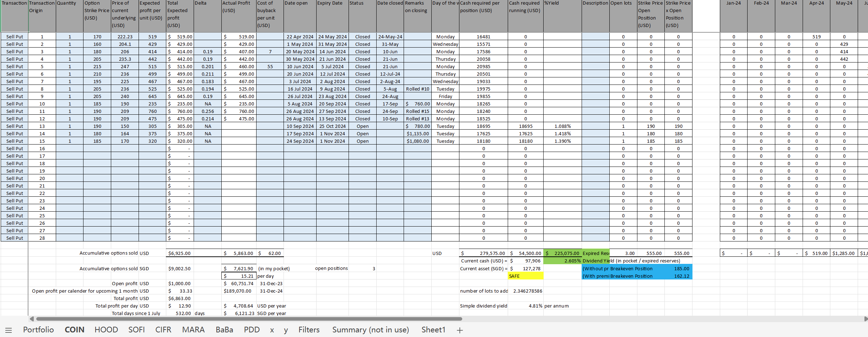Click the Rolled #10 remarks cell
The image size is (868, 337).
417,89
